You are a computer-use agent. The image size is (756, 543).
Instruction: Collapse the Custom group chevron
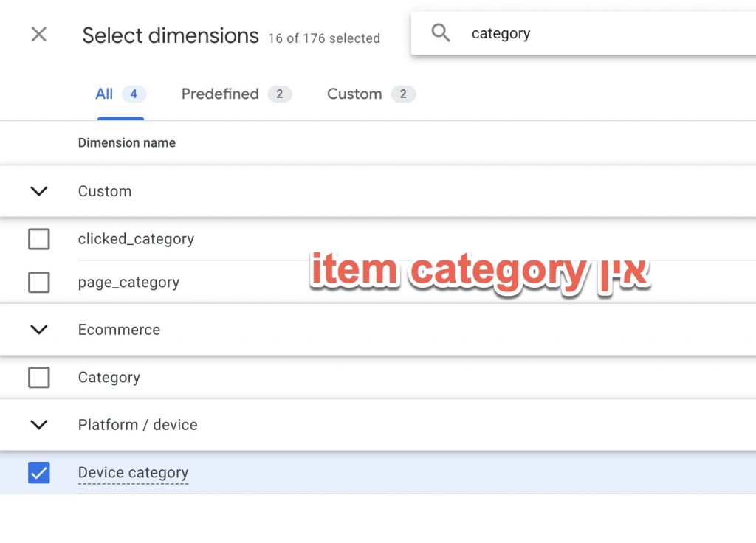pos(39,191)
